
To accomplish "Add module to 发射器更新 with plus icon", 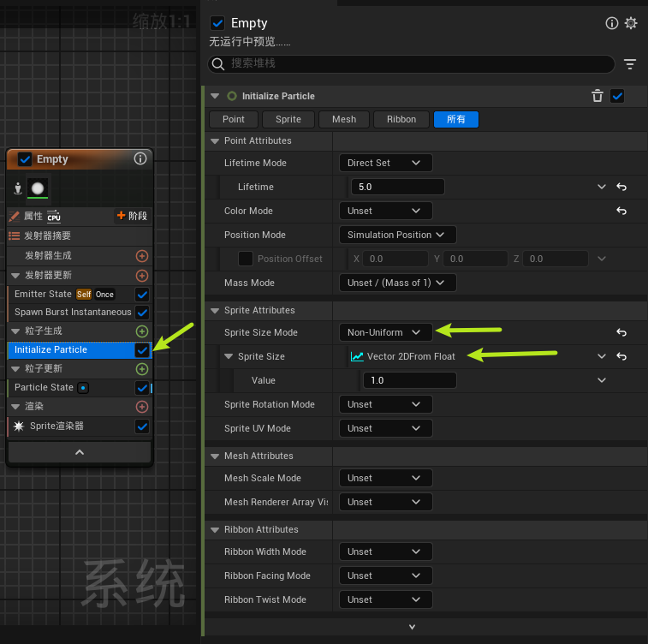I will click(142, 276).
